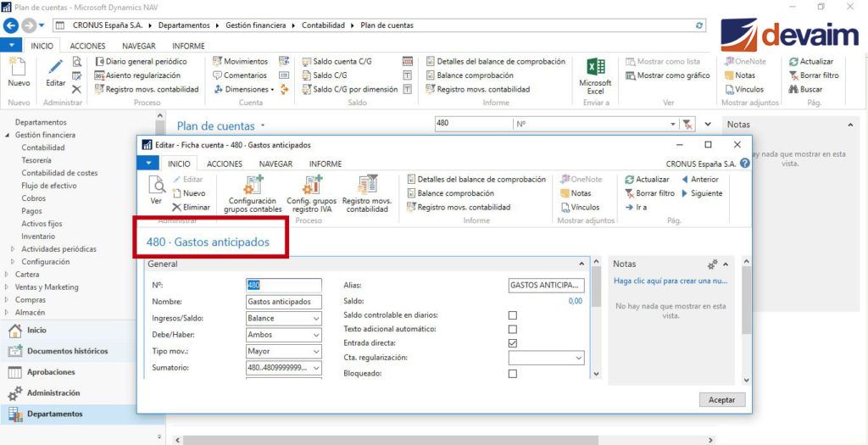Click Eliminar in account card dialog

click(x=191, y=207)
